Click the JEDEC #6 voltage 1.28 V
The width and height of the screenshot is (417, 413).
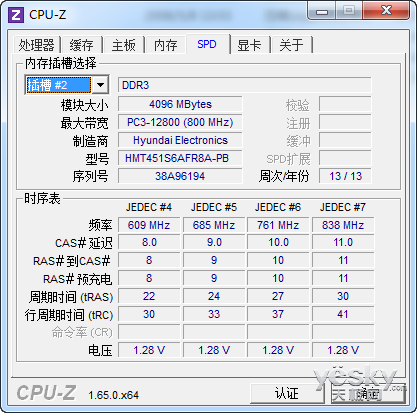pyautogui.click(x=278, y=350)
